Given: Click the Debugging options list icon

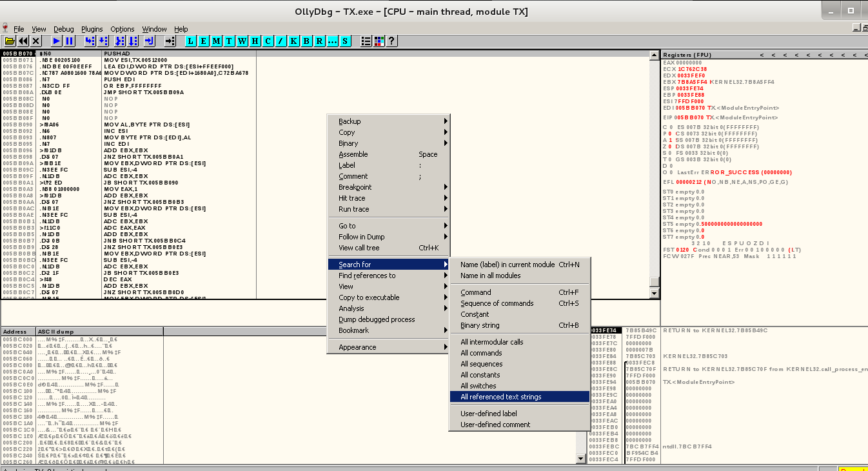Looking at the screenshot, I should [366, 41].
